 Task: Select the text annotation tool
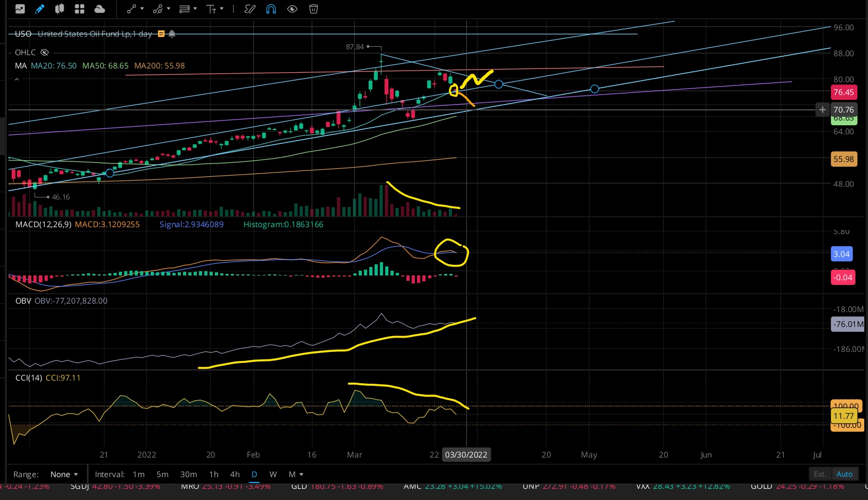tap(211, 9)
